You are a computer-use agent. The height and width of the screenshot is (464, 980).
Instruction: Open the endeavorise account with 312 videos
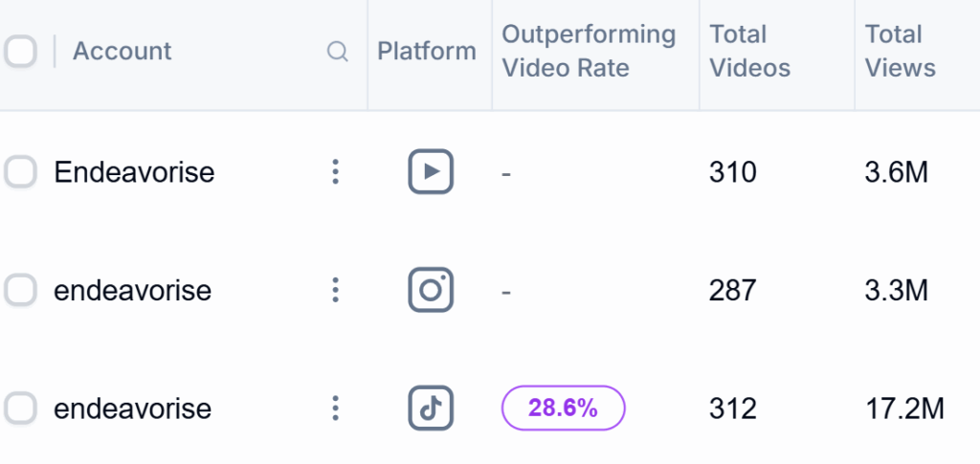coord(132,409)
